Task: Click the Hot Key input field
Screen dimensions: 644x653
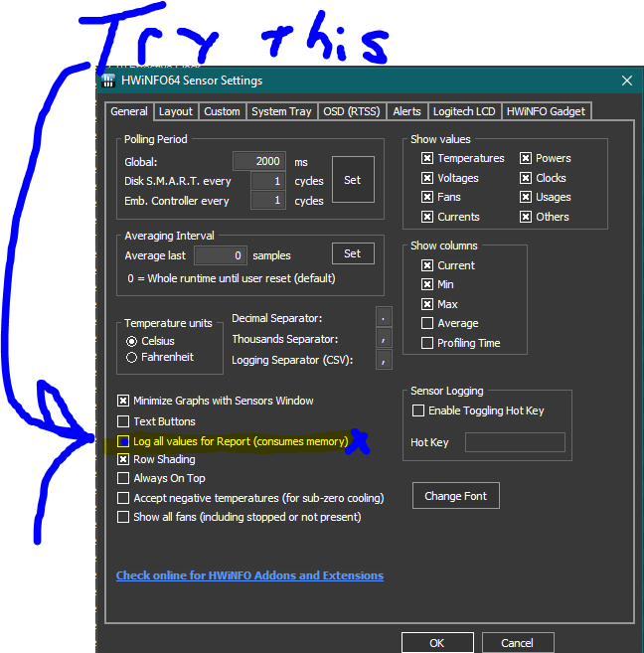Action: (x=515, y=442)
